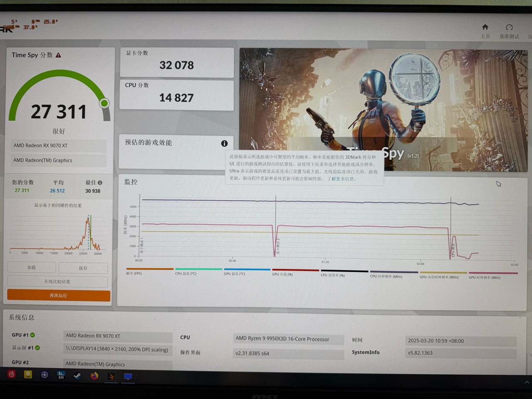Click the info icon beside 预估的游戏效能

pyautogui.click(x=224, y=143)
